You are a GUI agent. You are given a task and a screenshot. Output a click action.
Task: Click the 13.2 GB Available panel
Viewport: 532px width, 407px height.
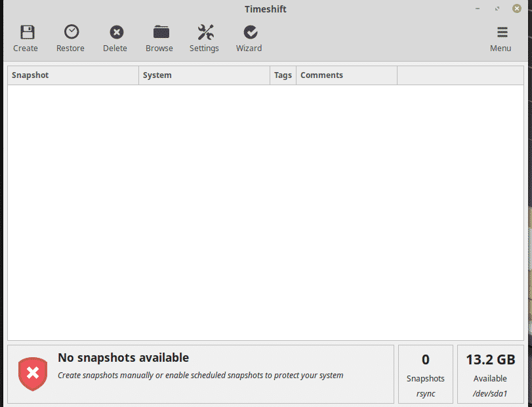(490, 374)
